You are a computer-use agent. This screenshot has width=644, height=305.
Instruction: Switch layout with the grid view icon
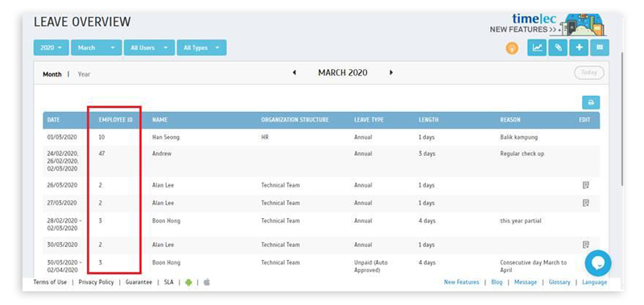tap(600, 47)
